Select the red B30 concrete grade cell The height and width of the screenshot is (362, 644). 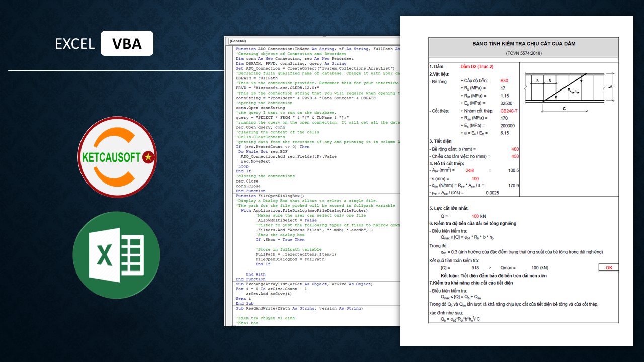click(504, 81)
